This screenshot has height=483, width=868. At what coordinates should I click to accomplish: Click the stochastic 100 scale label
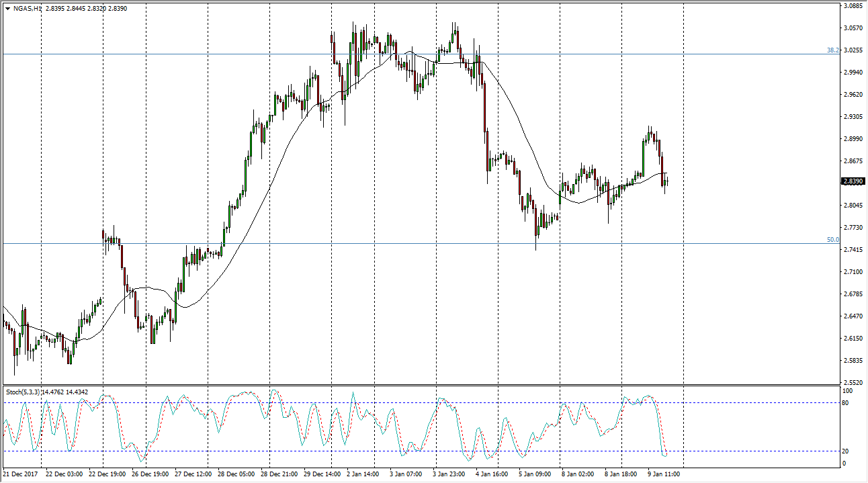pyautogui.click(x=849, y=391)
